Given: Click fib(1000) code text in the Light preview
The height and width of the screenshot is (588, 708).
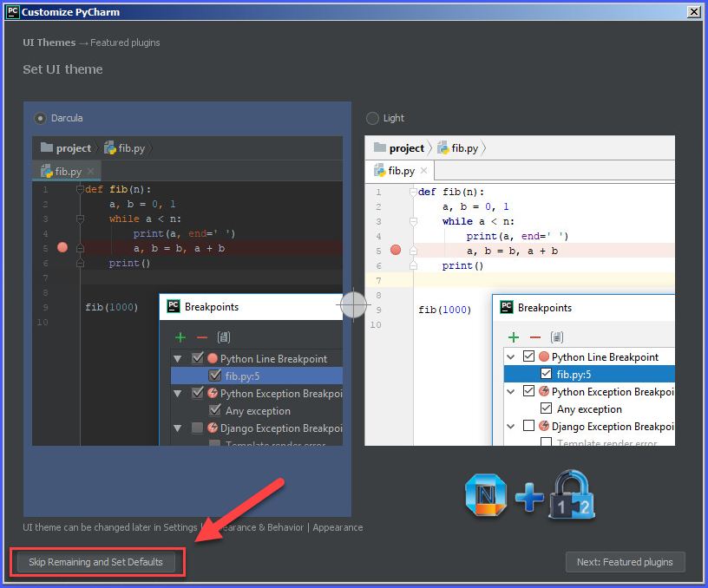Looking at the screenshot, I should 445,310.
